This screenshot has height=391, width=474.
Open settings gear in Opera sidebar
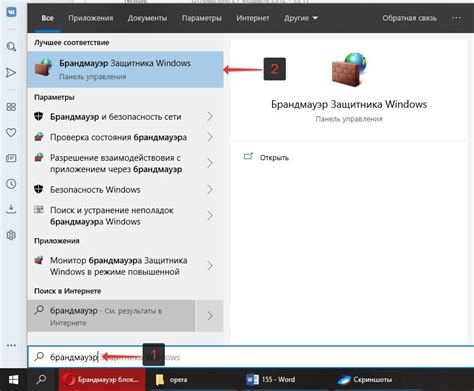tap(11, 235)
